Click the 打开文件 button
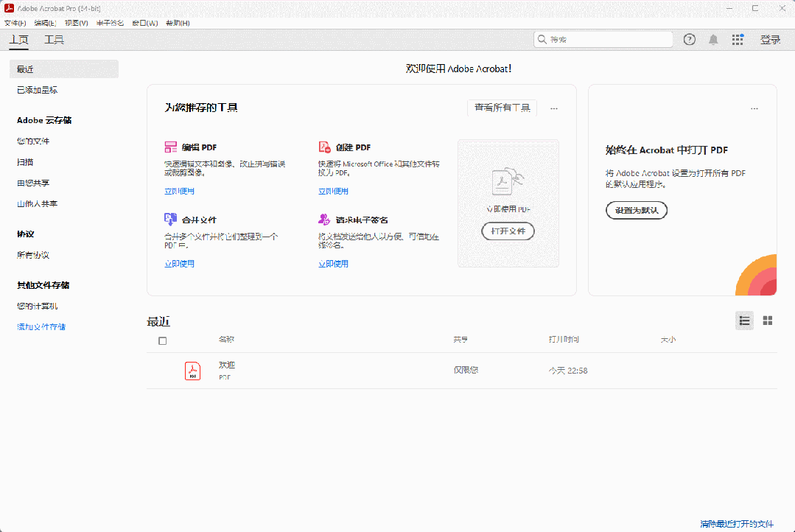Screen dimensions: 795x532 [508, 231]
